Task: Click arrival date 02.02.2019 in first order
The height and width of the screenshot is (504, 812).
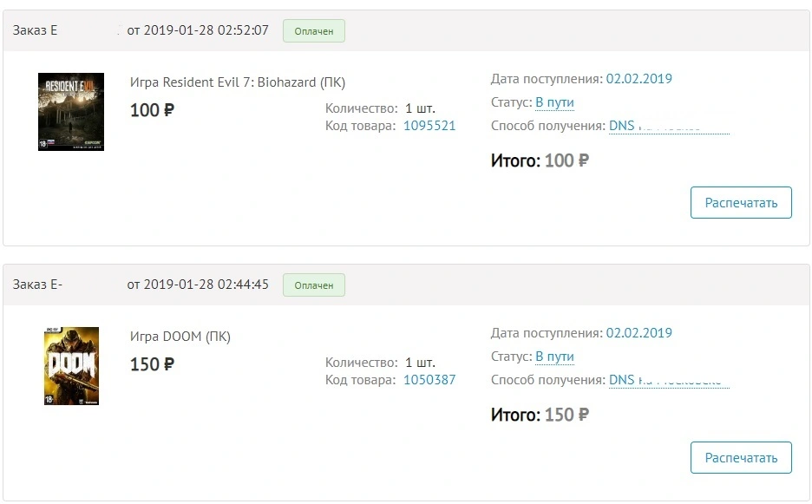Action: point(639,79)
